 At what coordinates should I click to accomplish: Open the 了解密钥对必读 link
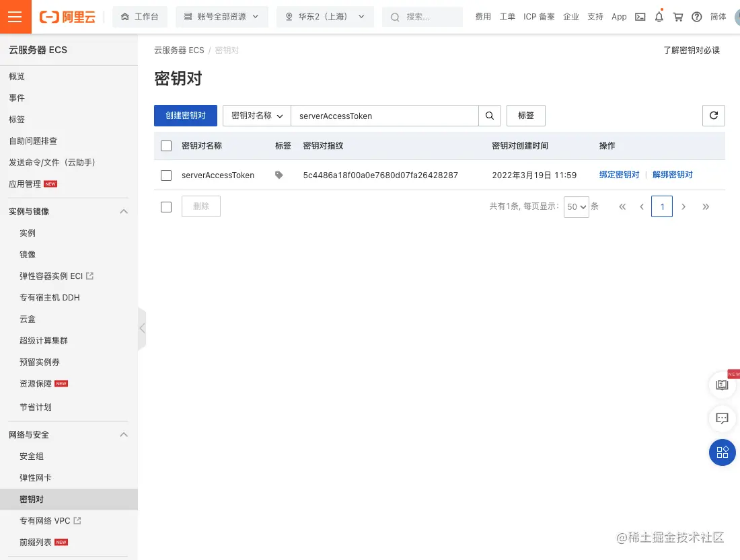pyautogui.click(x=692, y=50)
